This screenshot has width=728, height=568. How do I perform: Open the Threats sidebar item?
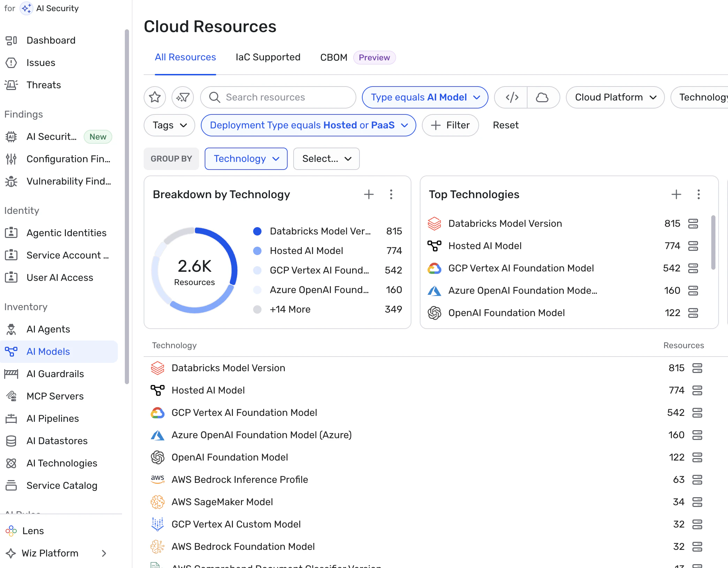click(x=44, y=85)
